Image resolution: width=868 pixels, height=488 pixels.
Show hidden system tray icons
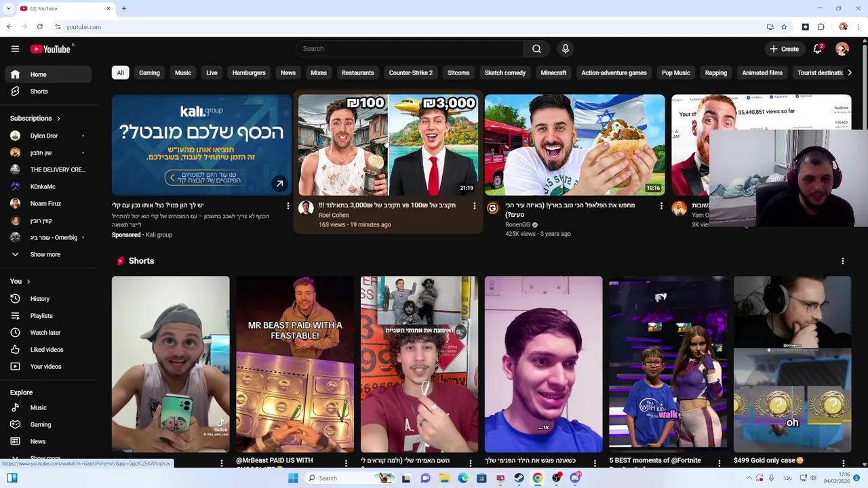[x=749, y=478]
